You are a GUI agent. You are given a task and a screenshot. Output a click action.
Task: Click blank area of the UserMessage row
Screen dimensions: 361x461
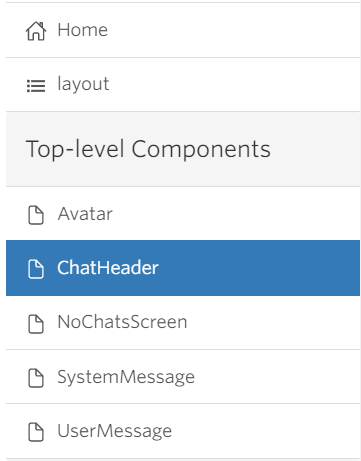[x=265, y=431]
